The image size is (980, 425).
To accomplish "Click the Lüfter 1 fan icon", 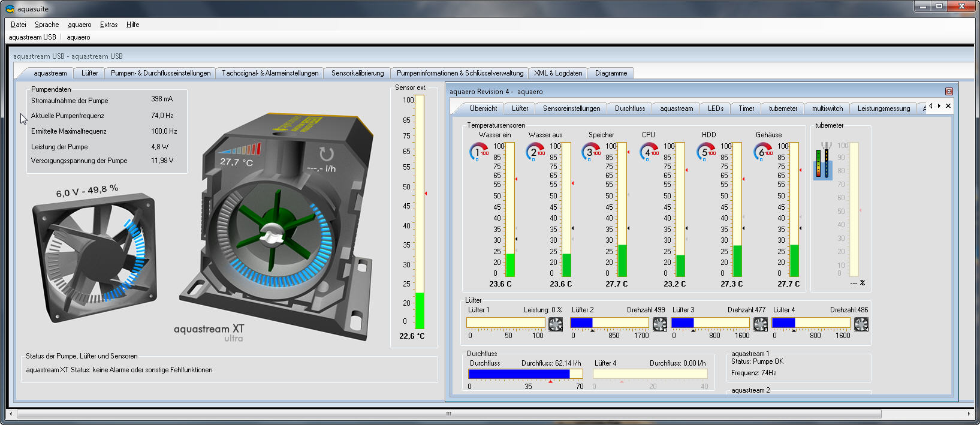I will (x=556, y=324).
